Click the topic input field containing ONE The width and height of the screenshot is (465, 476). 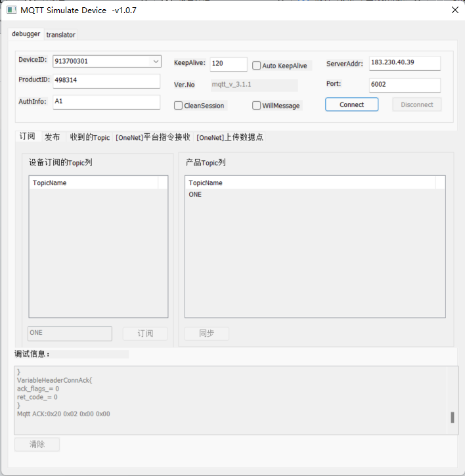[70, 334]
